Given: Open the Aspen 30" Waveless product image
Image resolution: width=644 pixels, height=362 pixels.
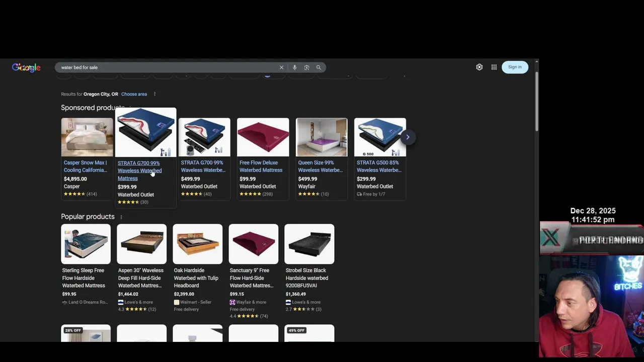Looking at the screenshot, I should [x=142, y=244].
